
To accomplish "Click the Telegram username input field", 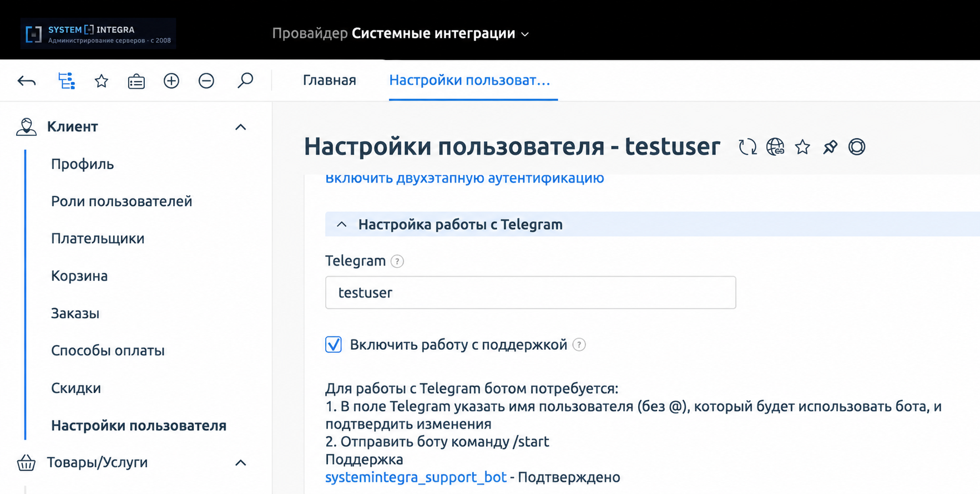I will [x=531, y=293].
